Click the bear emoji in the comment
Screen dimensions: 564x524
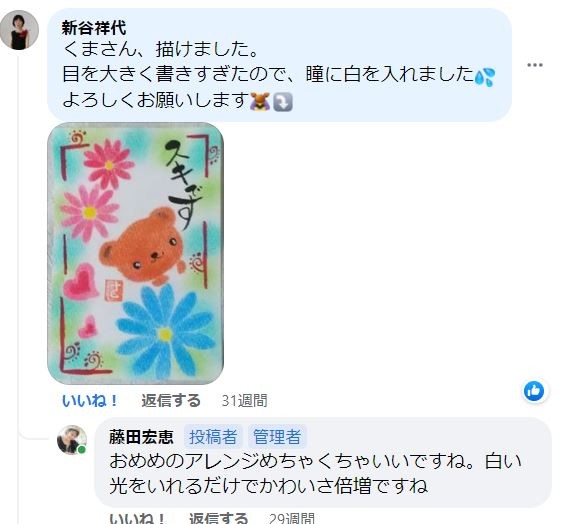(260, 101)
